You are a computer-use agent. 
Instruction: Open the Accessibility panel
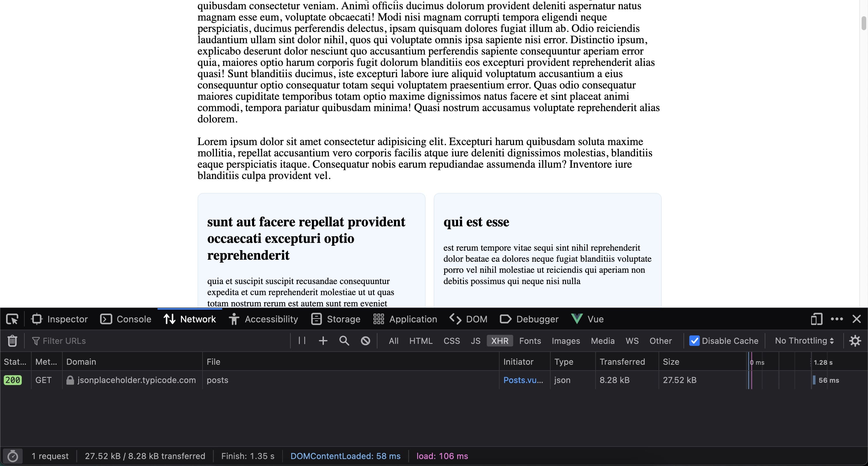click(263, 319)
